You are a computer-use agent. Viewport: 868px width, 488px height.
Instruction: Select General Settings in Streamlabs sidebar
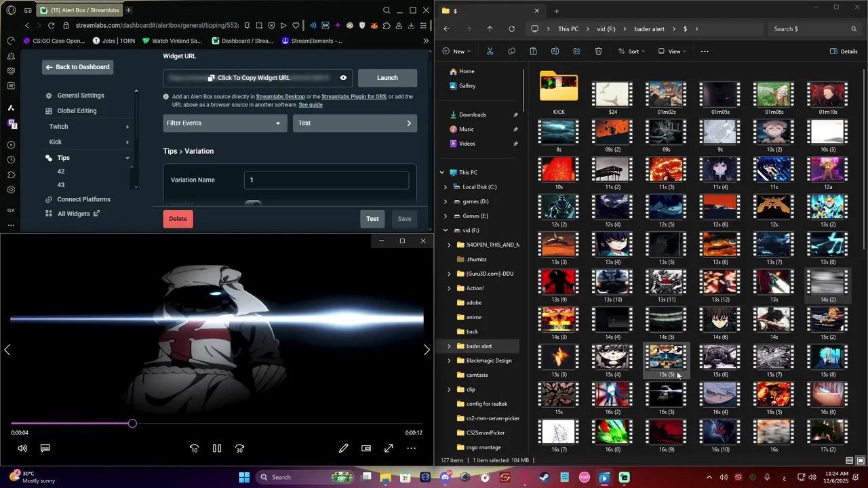pyautogui.click(x=75, y=96)
